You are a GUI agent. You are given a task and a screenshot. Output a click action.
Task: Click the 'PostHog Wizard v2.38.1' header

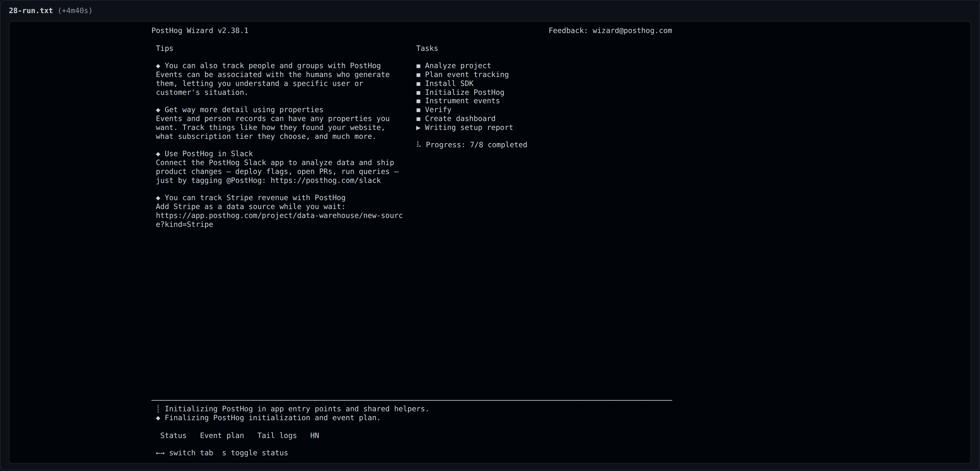pyautogui.click(x=200, y=30)
